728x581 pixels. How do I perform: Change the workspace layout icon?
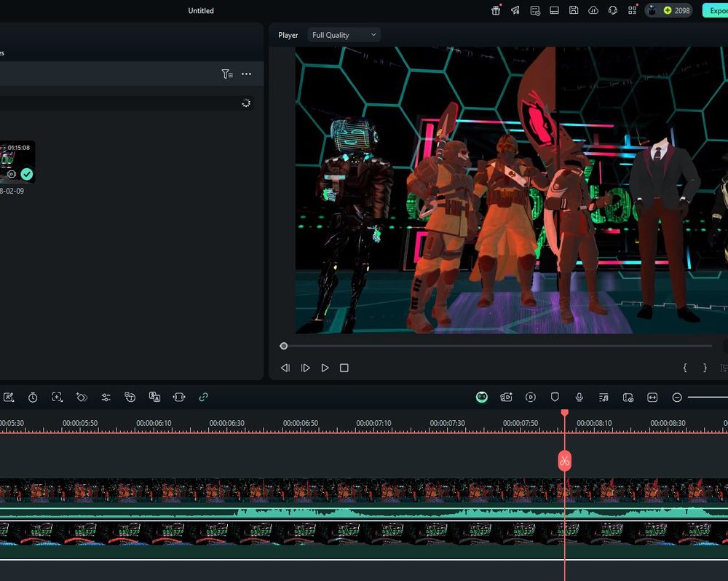tap(554, 10)
